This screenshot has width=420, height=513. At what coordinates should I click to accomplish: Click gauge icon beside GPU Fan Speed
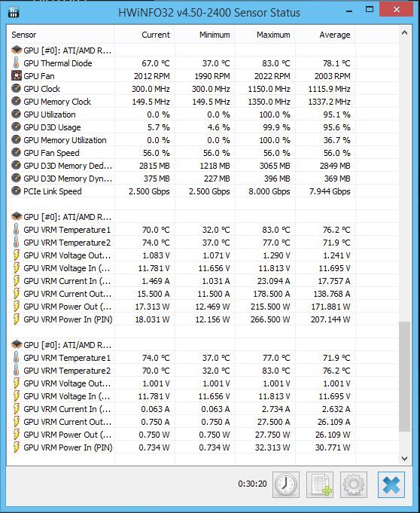(x=16, y=152)
